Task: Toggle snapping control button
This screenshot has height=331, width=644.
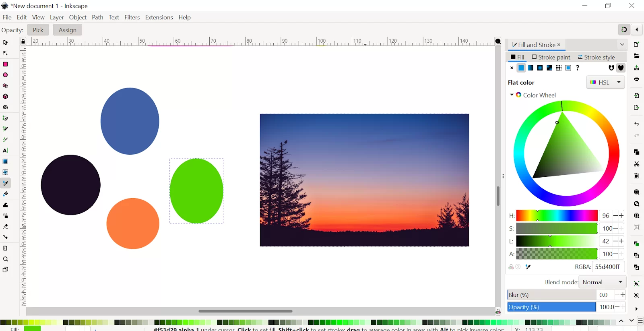Action: click(624, 29)
